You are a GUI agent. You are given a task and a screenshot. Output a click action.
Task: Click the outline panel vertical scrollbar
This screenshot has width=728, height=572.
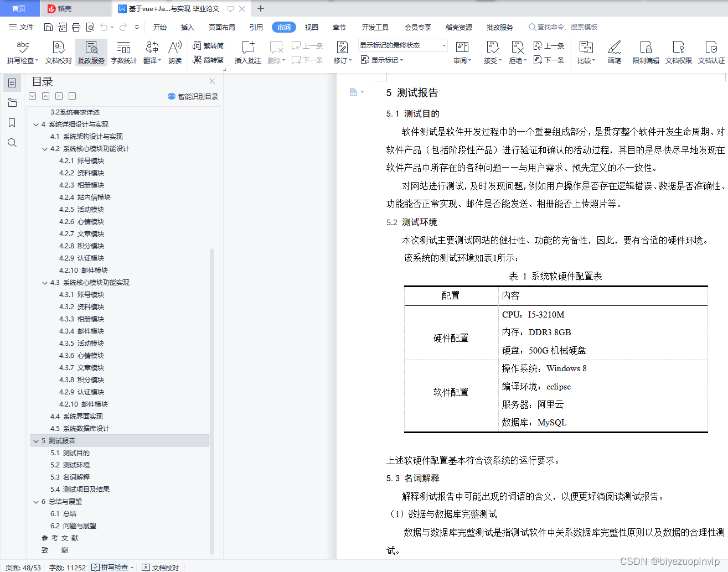211,402
